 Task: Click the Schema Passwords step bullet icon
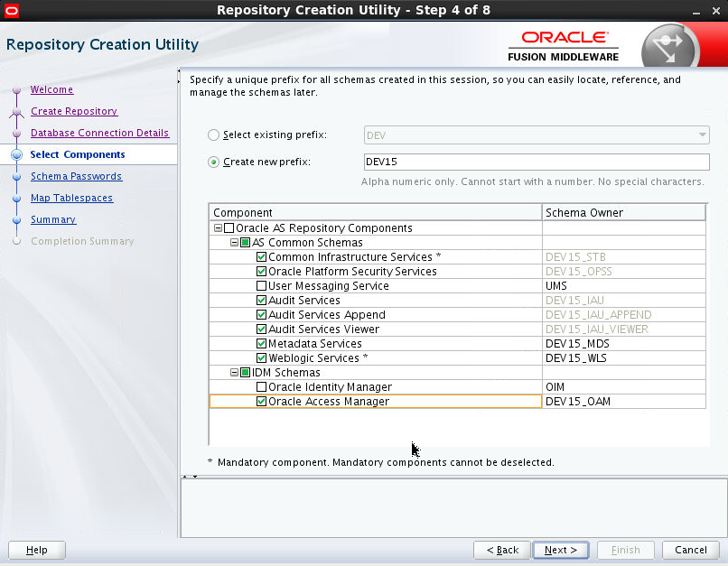(x=17, y=177)
